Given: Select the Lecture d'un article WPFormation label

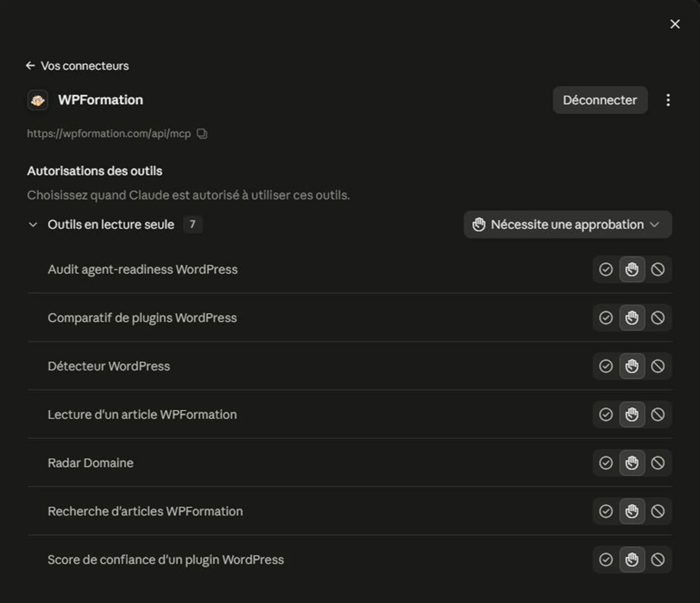Looking at the screenshot, I should pos(142,415).
